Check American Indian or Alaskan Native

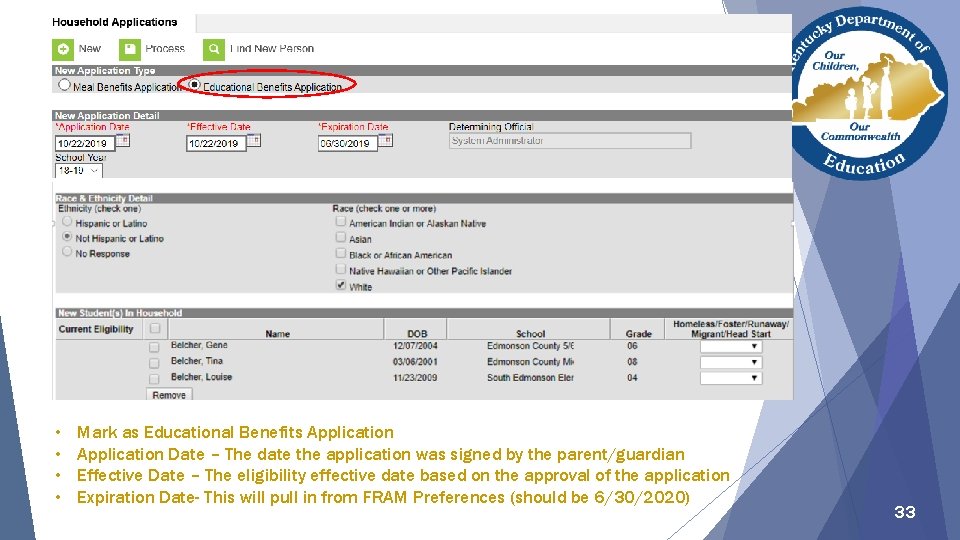coord(341,222)
